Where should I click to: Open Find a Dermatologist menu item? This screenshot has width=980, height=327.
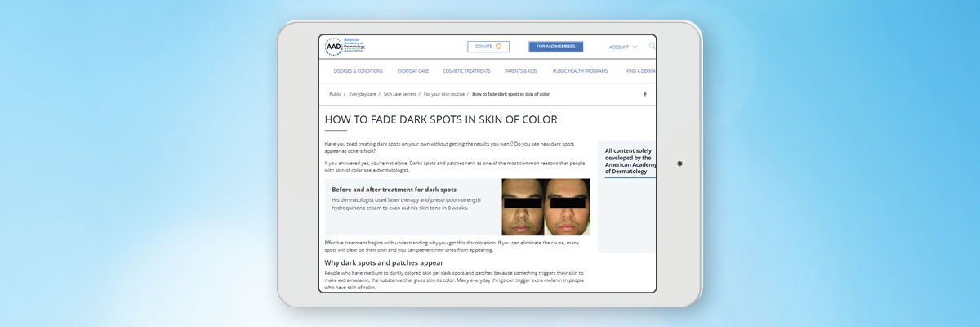coord(640,71)
